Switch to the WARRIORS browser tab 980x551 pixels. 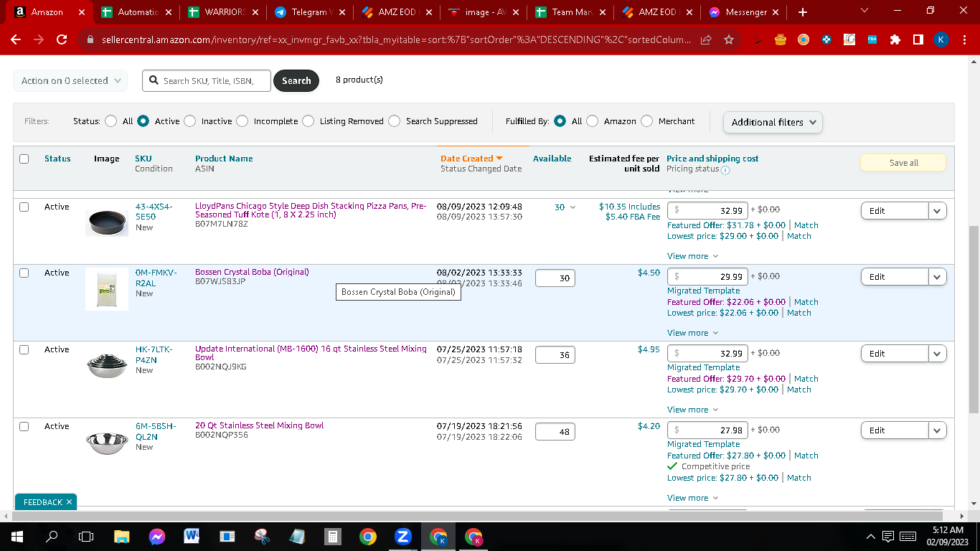coord(223,12)
